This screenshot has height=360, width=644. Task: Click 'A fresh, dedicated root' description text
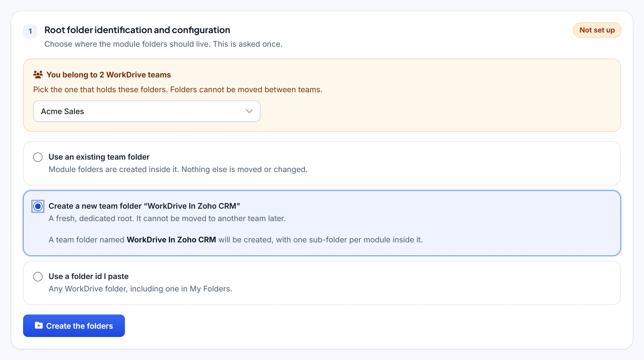point(167,218)
